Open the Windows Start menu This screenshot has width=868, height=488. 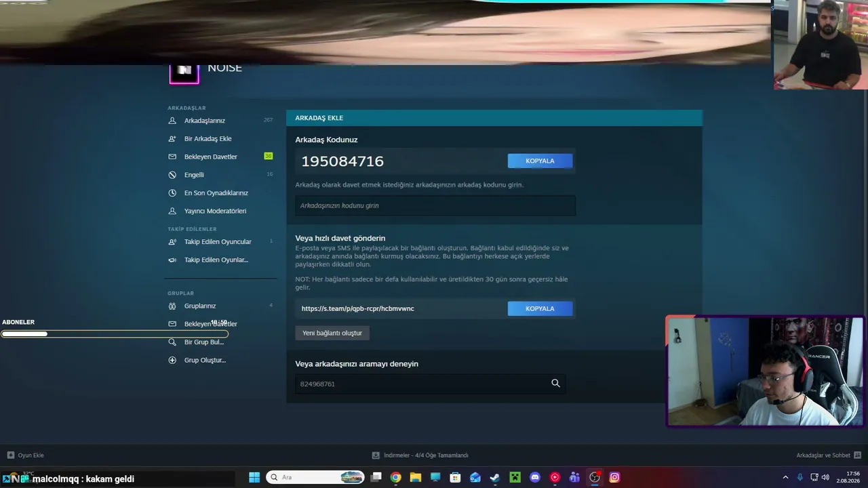click(254, 477)
